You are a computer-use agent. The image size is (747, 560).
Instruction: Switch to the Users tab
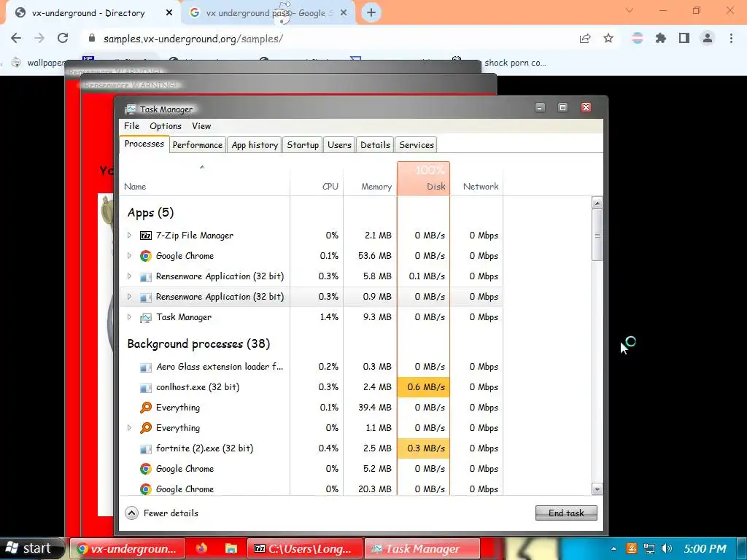click(339, 145)
